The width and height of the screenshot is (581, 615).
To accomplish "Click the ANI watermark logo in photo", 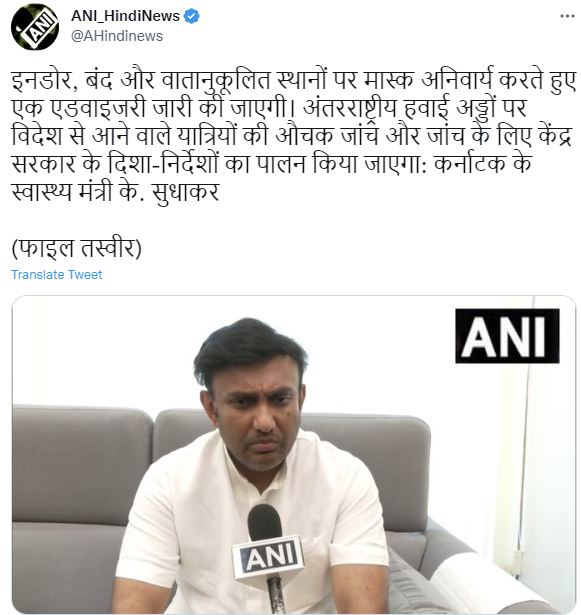I will [507, 336].
